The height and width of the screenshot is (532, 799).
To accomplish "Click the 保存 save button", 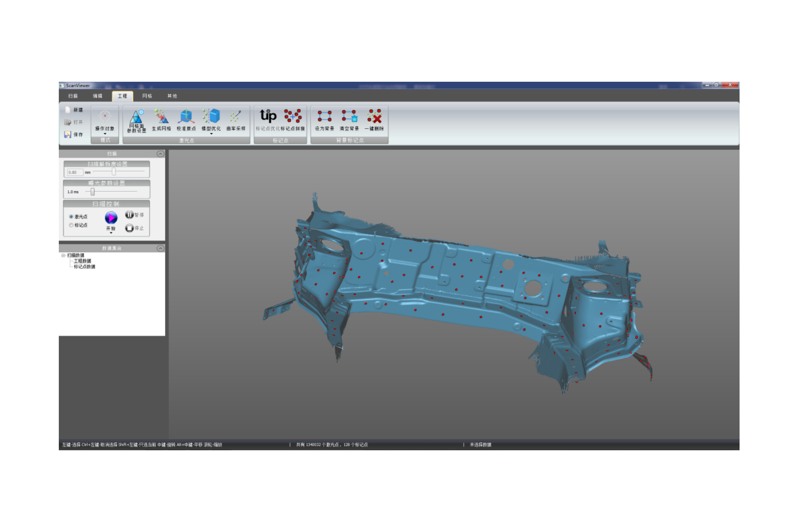I will pyautogui.click(x=74, y=135).
